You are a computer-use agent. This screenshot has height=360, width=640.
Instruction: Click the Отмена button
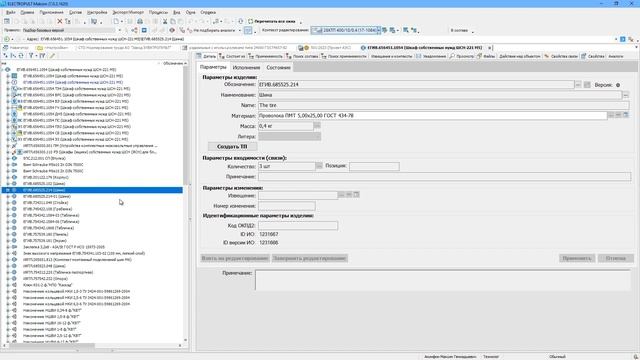(x=616, y=258)
